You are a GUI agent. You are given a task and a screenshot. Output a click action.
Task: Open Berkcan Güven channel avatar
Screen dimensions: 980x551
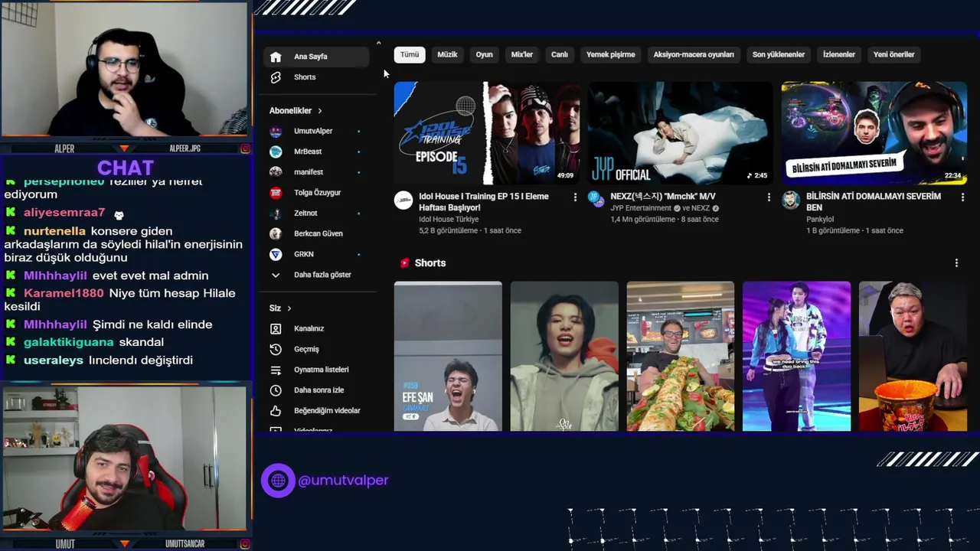pos(276,233)
